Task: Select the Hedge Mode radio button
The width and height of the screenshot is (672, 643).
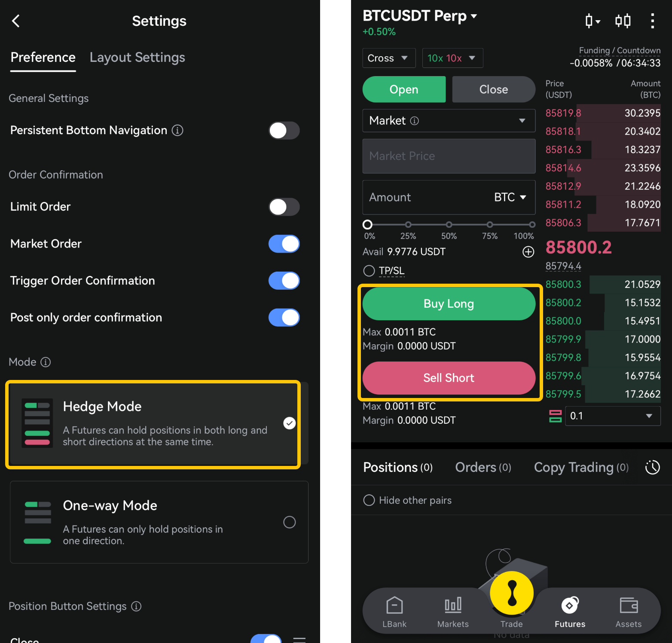Action: click(x=290, y=423)
